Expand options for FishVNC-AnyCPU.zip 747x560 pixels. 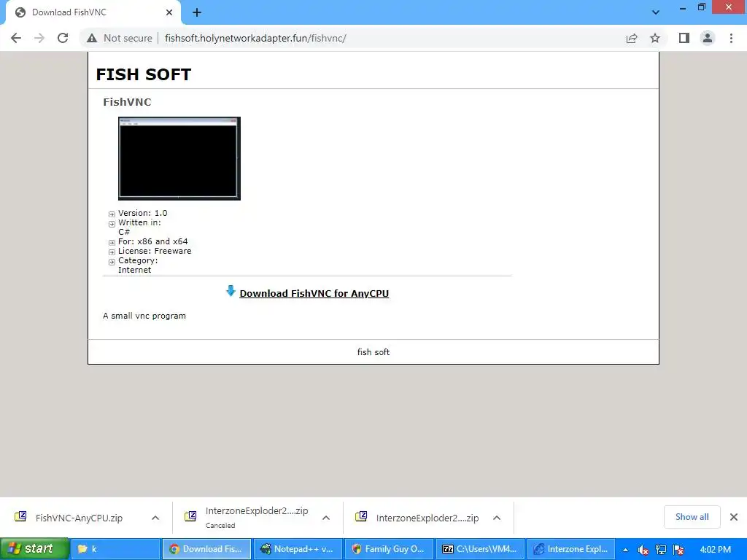(x=155, y=518)
